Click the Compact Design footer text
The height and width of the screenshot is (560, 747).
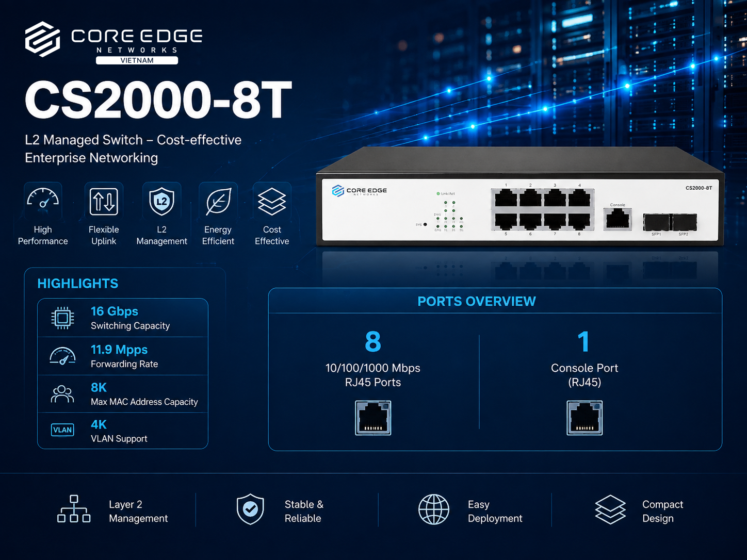[662, 512]
